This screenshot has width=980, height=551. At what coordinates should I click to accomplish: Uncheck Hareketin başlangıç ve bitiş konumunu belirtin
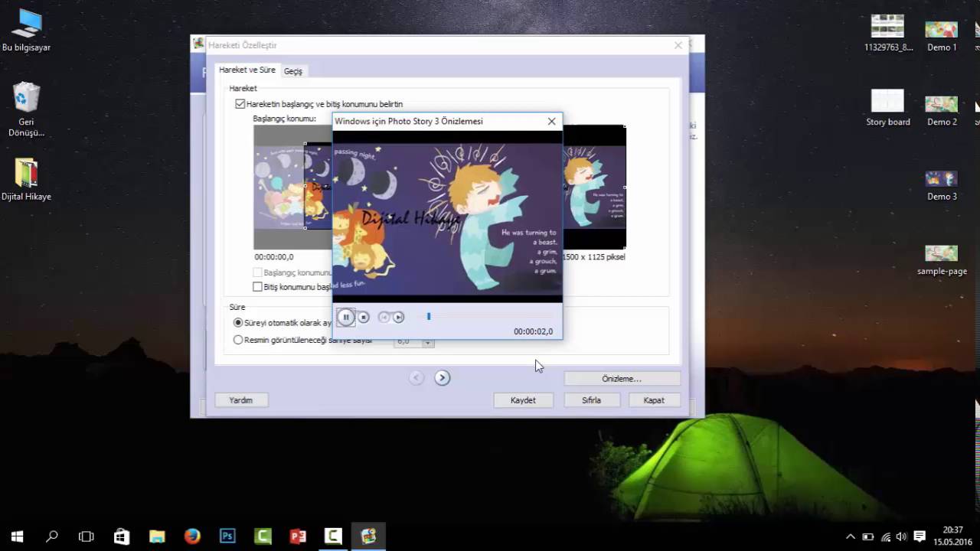point(240,104)
